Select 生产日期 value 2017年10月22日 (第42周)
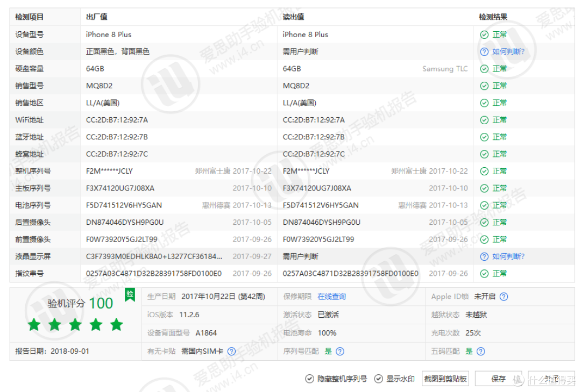 (223, 296)
